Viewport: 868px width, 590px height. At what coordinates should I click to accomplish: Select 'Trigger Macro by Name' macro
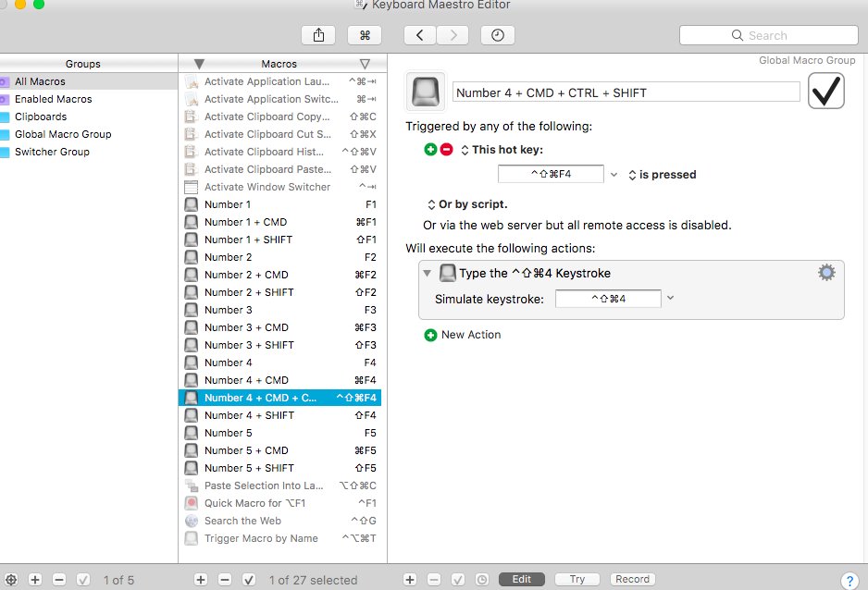(280, 538)
